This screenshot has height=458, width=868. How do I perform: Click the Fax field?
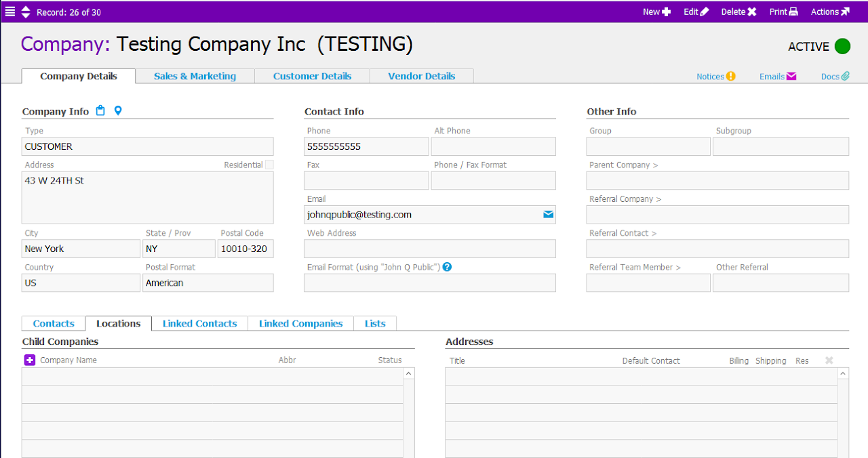pyautogui.click(x=366, y=180)
